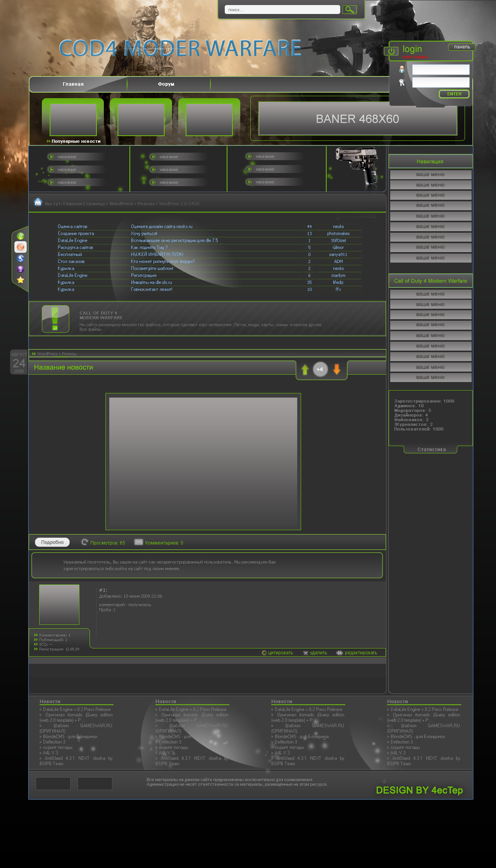
Task: Click the orange circle icon in side panel
Action: pos(21,247)
